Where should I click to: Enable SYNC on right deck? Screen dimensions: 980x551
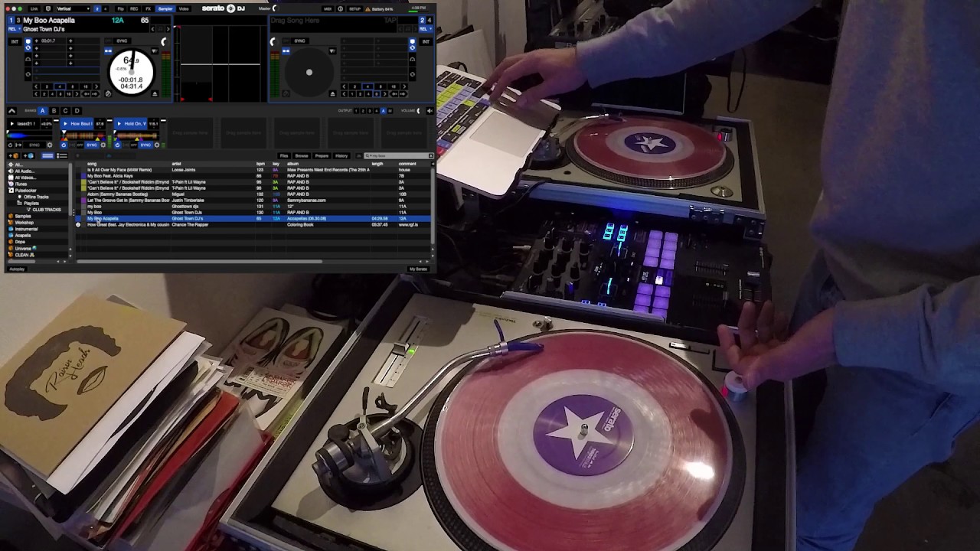click(299, 41)
